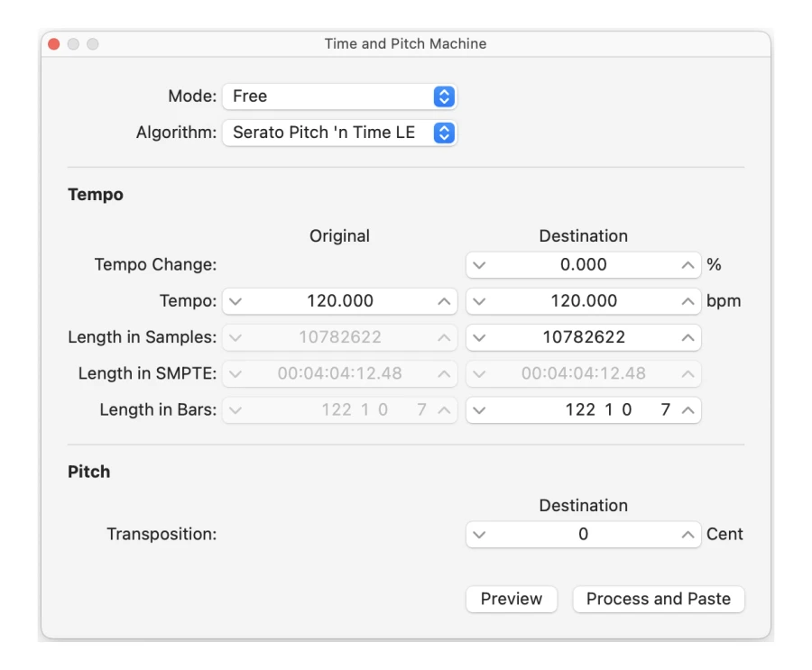Decrease Transposition cent value
The width and height of the screenshot is (812, 670).
coord(480,535)
